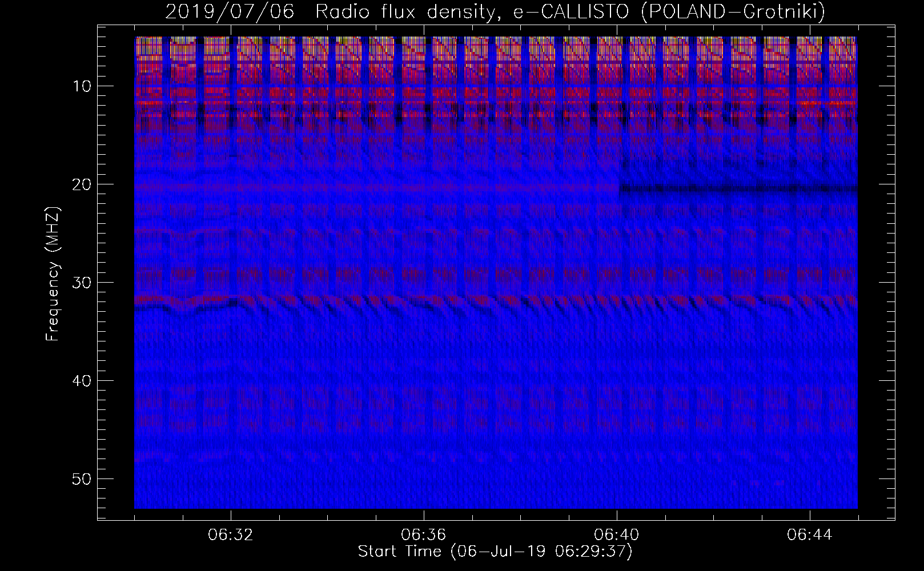Image resolution: width=924 pixels, height=571 pixels.
Task: Click the 06:40 time tick label
Action: pyautogui.click(x=617, y=535)
